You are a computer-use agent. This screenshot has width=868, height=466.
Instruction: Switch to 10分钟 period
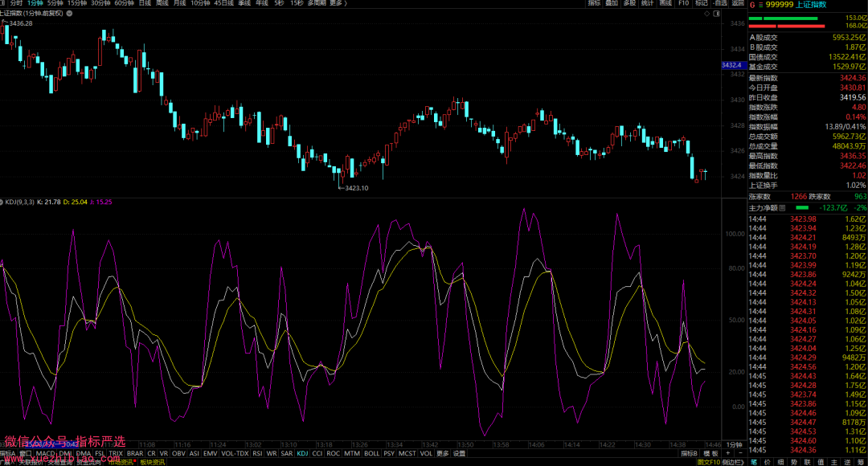(200, 2)
